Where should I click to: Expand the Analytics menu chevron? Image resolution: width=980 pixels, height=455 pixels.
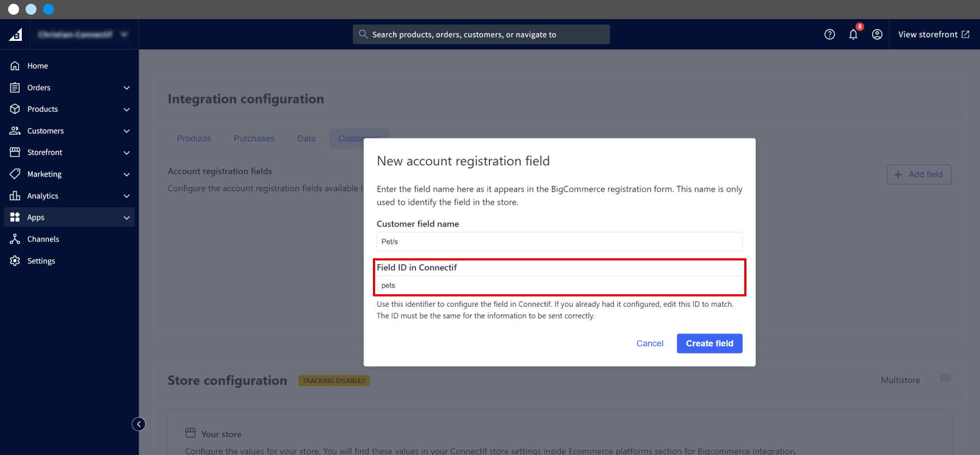[x=127, y=196]
